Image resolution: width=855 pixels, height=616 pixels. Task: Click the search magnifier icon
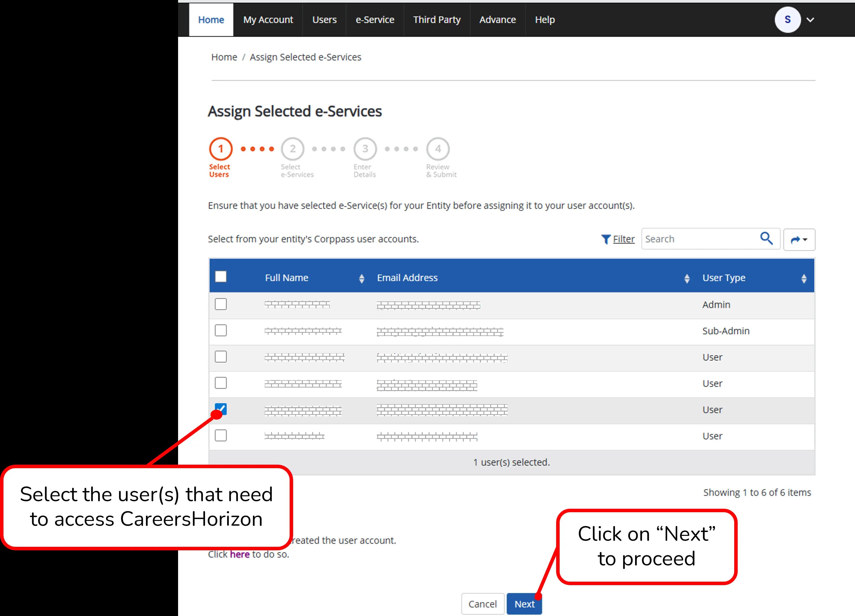pos(767,238)
